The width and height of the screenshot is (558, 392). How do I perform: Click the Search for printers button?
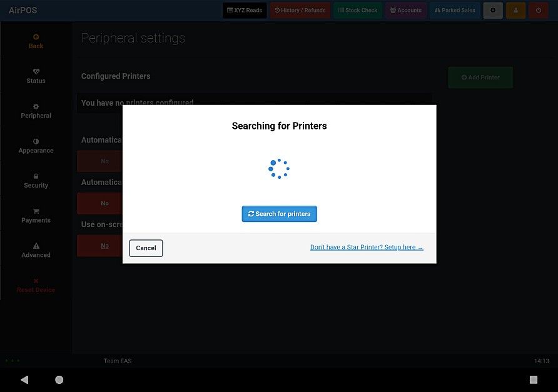280,214
